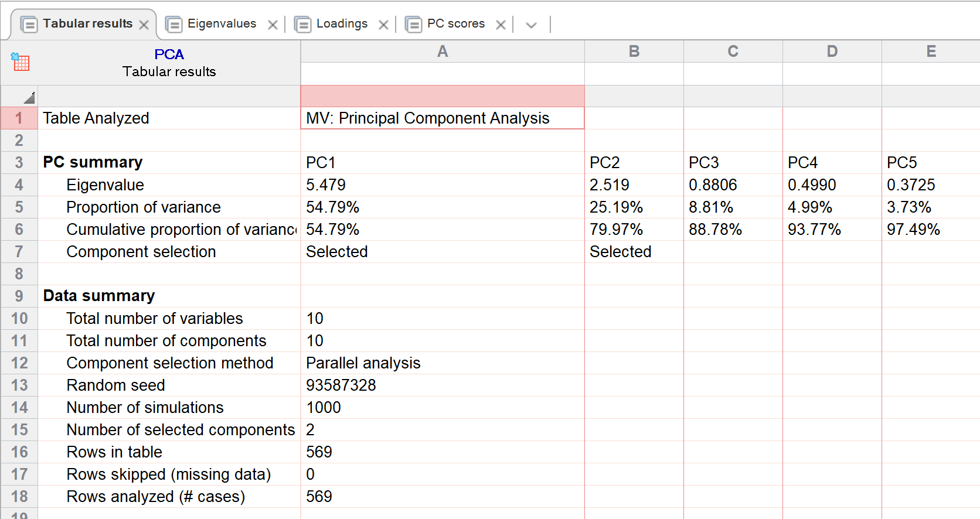Open the Loadings tab

pyautogui.click(x=342, y=23)
